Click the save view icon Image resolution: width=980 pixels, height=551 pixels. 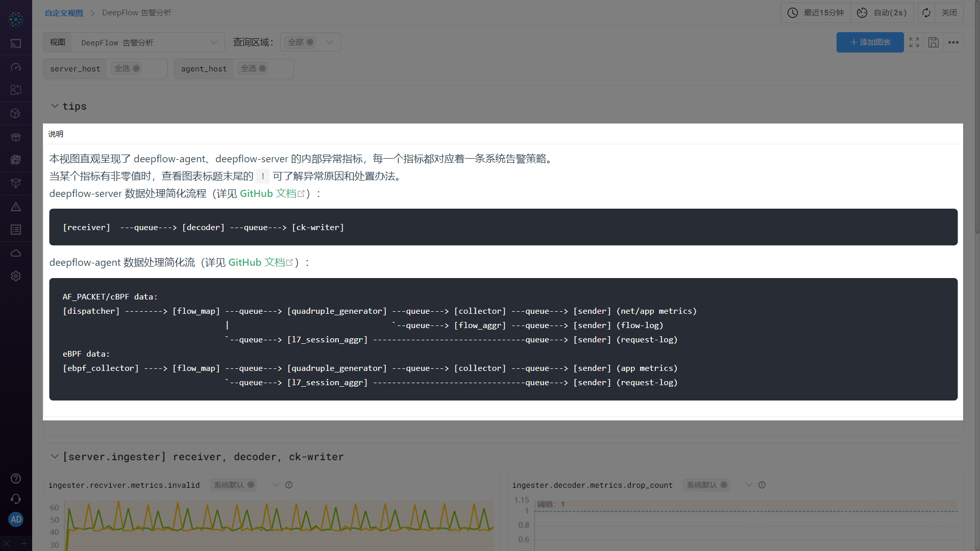934,42
